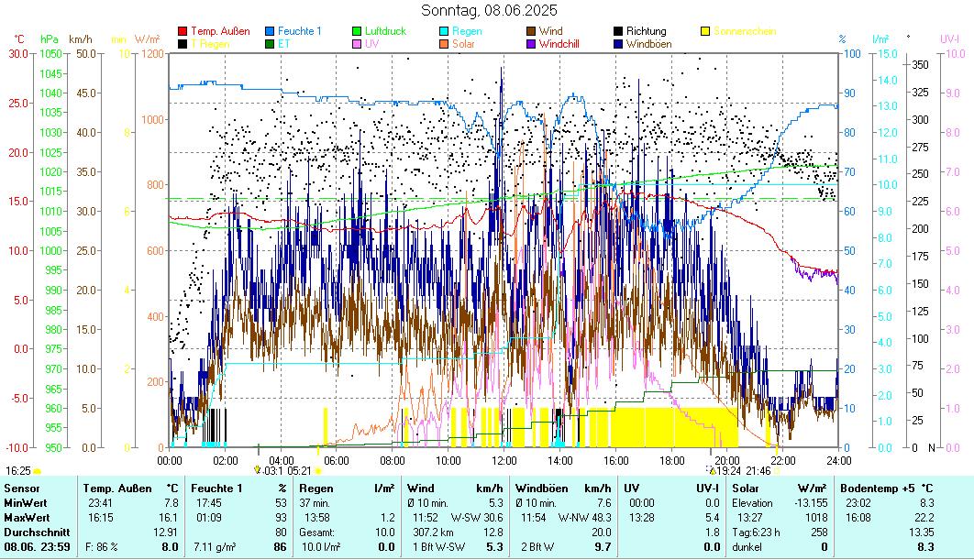Click the green Luftdruck legend swatch
Image resolution: width=974 pixels, height=560 pixels.
click(358, 31)
